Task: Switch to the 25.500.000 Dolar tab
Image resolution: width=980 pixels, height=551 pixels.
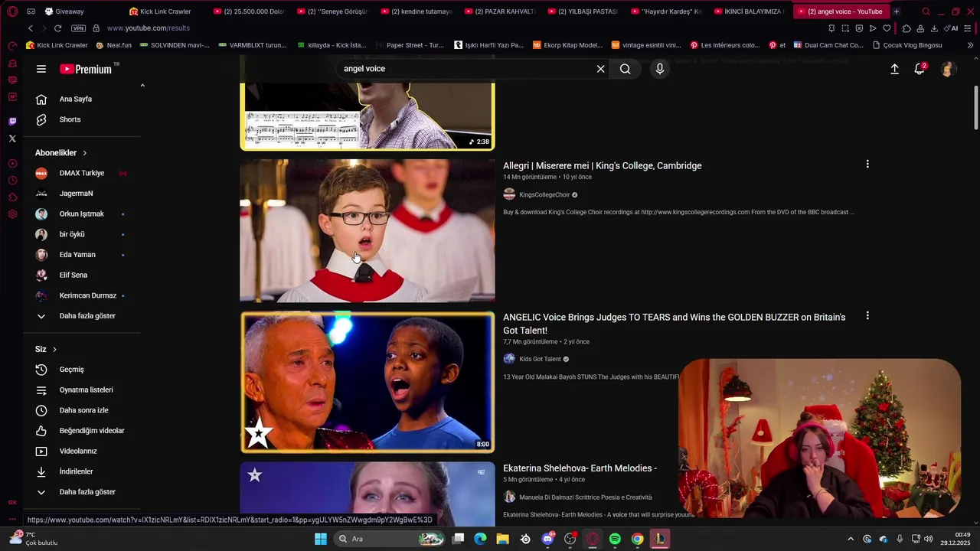Action: point(249,11)
